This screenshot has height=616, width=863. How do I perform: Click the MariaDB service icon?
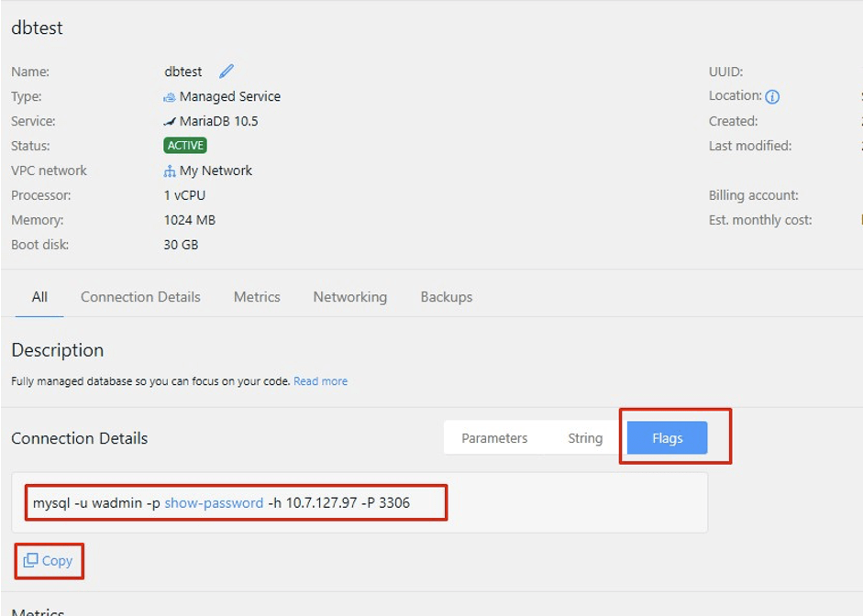(170, 121)
